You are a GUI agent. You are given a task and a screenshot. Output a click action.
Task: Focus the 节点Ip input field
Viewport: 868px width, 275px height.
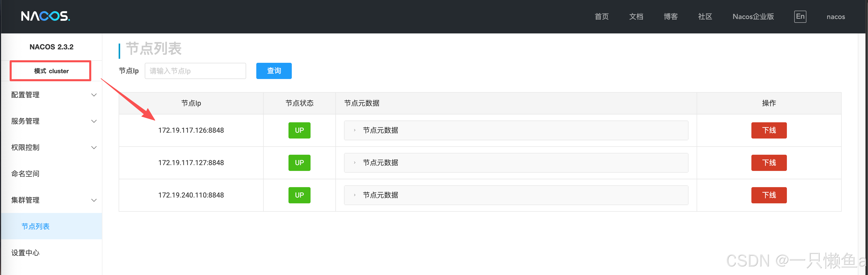click(195, 71)
